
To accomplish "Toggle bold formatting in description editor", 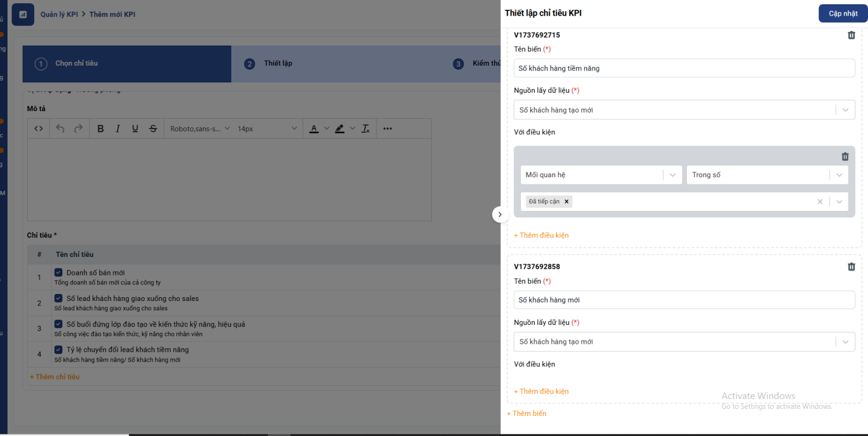I will click(100, 129).
